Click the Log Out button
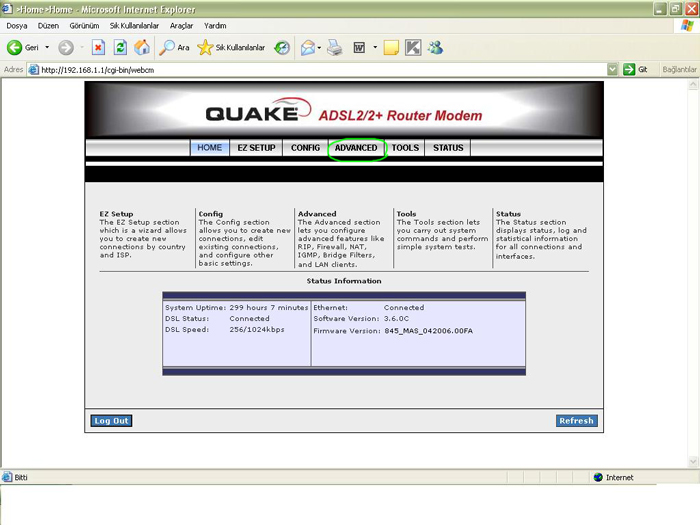This screenshot has height=525, width=700. tap(111, 421)
